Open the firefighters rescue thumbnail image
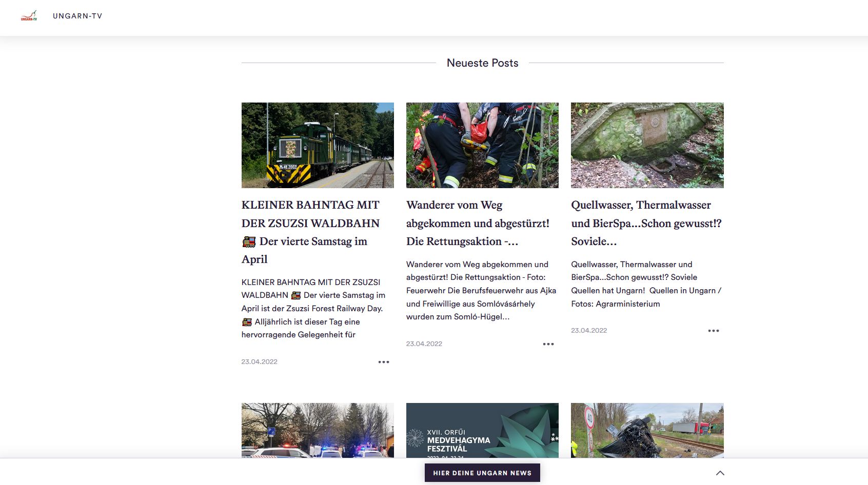Screen dimensions: 868x485 482,145
